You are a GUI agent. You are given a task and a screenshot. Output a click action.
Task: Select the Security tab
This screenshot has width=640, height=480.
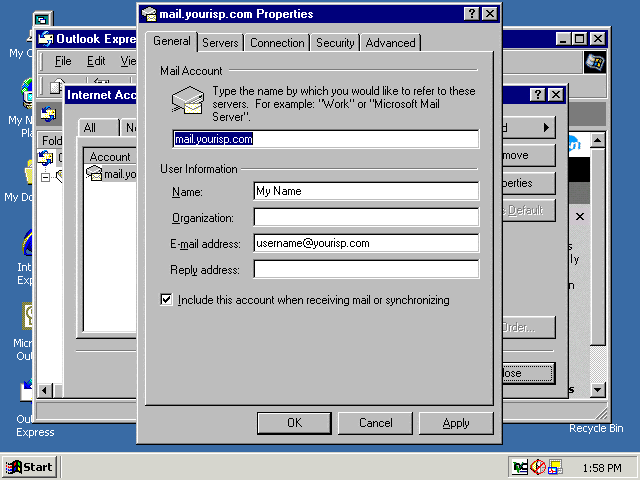click(x=335, y=43)
